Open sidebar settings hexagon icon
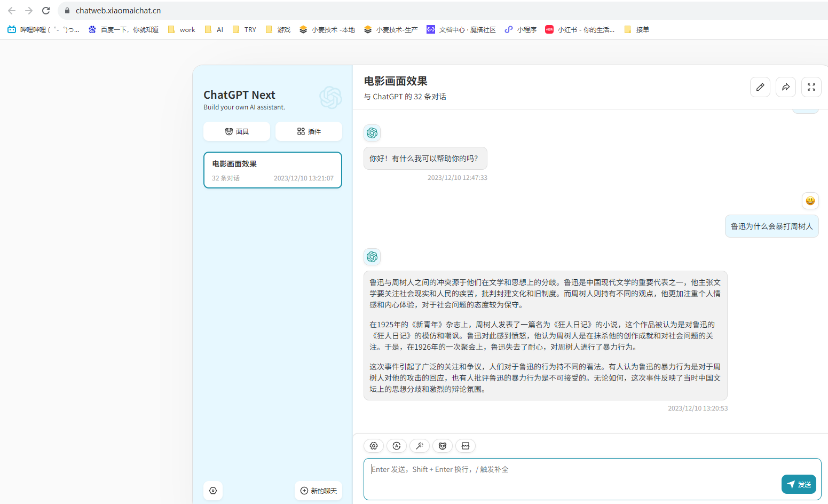Image resolution: width=828 pixels, height=504 pixels. 213,491
